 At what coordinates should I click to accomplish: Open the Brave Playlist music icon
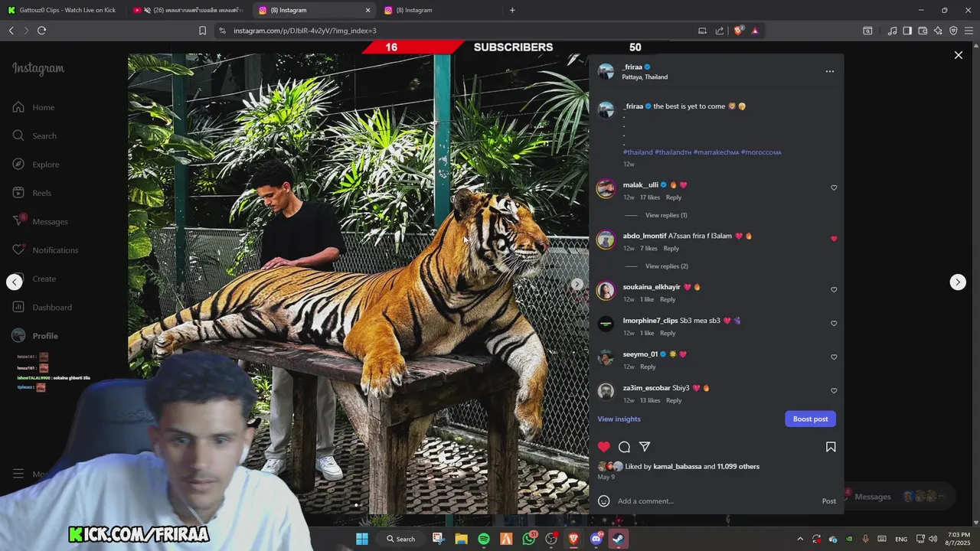892,31
